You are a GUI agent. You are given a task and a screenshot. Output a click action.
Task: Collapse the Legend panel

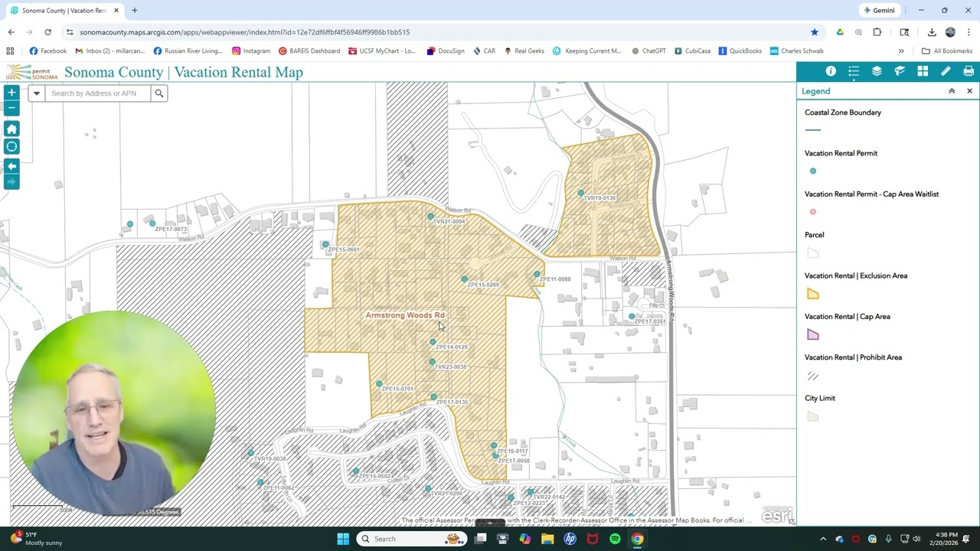pyautogui.click(x=952, y=91)
